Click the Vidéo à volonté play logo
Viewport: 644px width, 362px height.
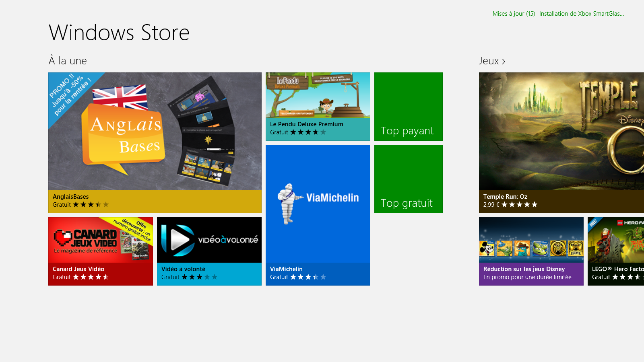(x=177, y=240)
